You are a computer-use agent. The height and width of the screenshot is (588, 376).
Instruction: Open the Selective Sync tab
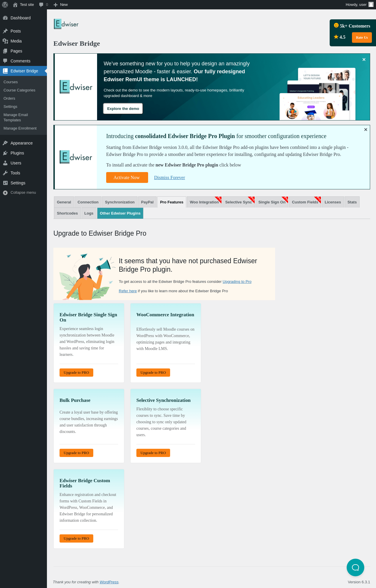coord(238,202)
